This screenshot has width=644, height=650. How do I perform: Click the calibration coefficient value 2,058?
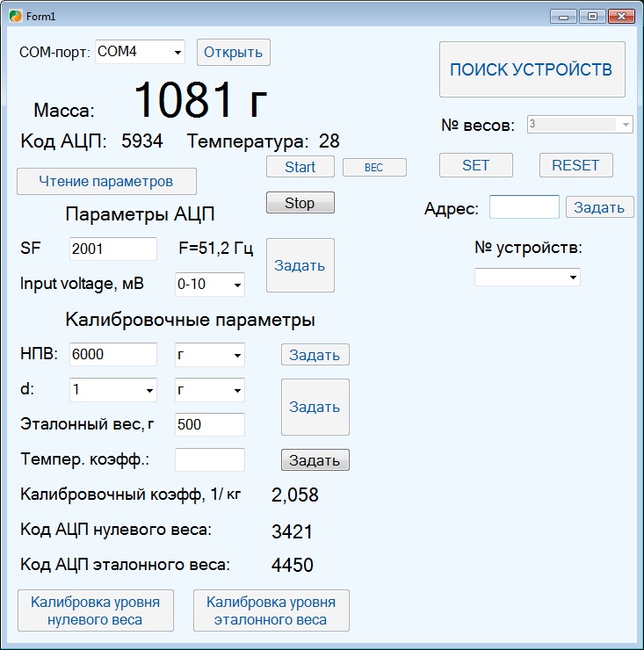tap(295, 495)
